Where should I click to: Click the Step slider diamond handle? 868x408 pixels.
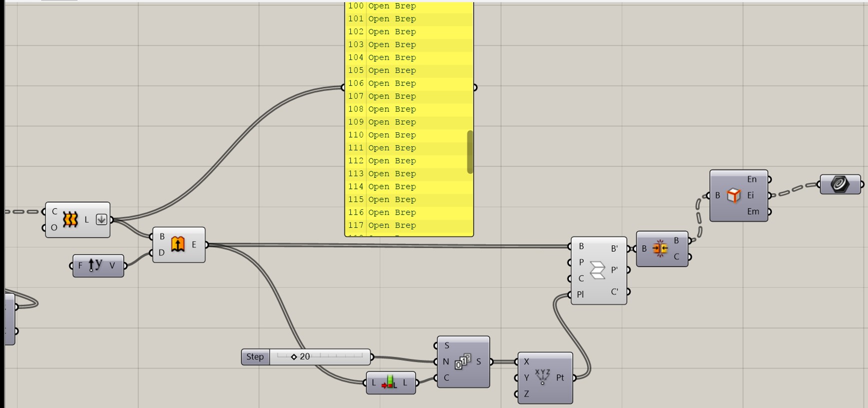click(x=294, y=357)
